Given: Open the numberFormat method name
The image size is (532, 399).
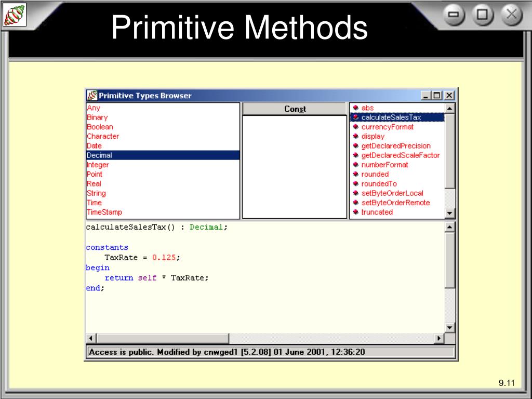Looking at the screenshot, I should click(x=385, y=165).
